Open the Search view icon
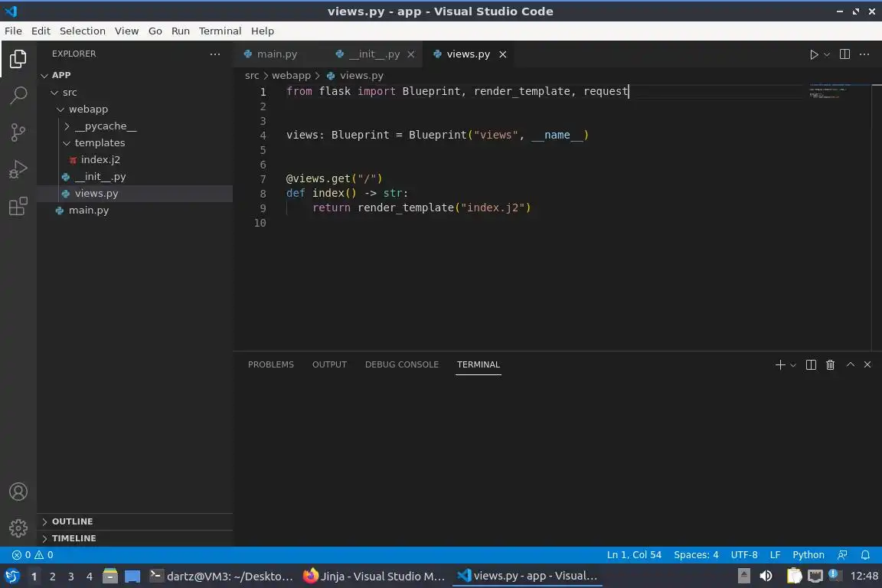 tap(18, 96)
